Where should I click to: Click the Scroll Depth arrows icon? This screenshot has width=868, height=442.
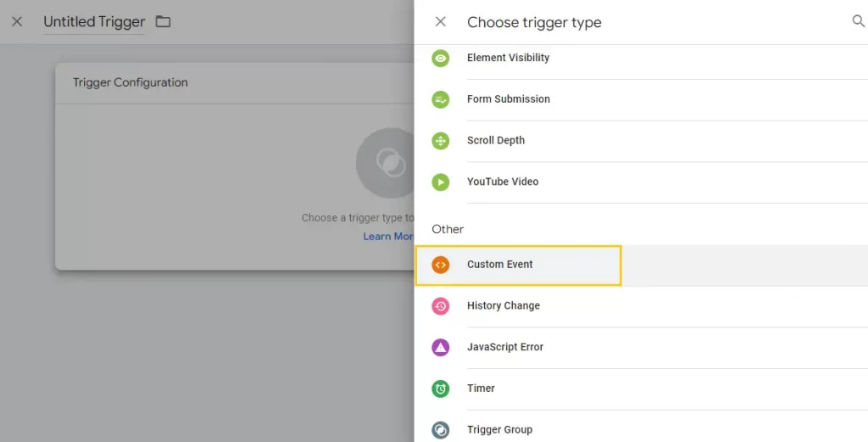[x=441, y=141]
